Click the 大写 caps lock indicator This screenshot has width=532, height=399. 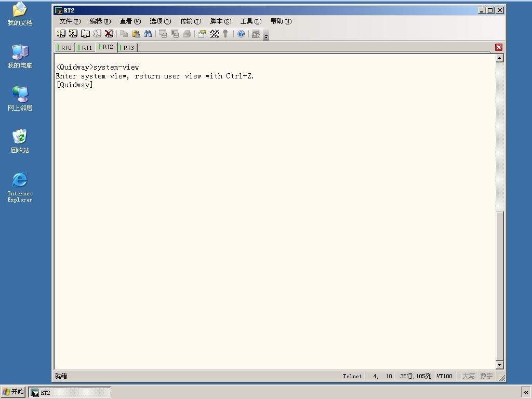tap(469, 376)
